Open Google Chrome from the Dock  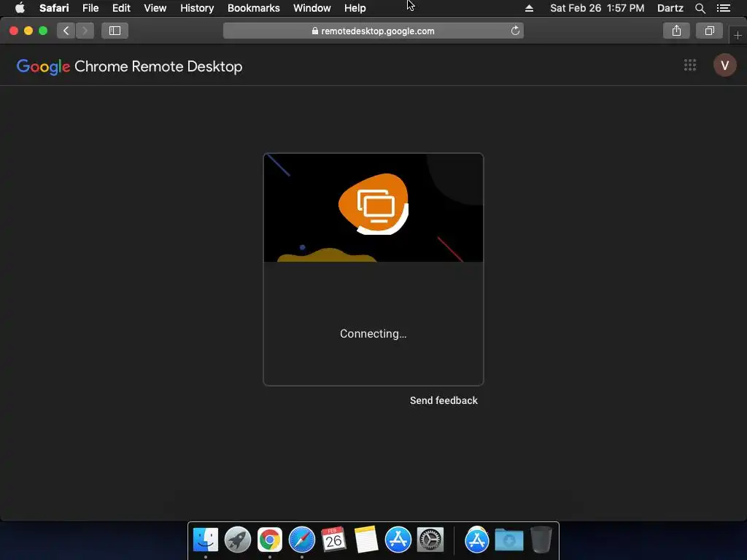click(x=270, y=540)
